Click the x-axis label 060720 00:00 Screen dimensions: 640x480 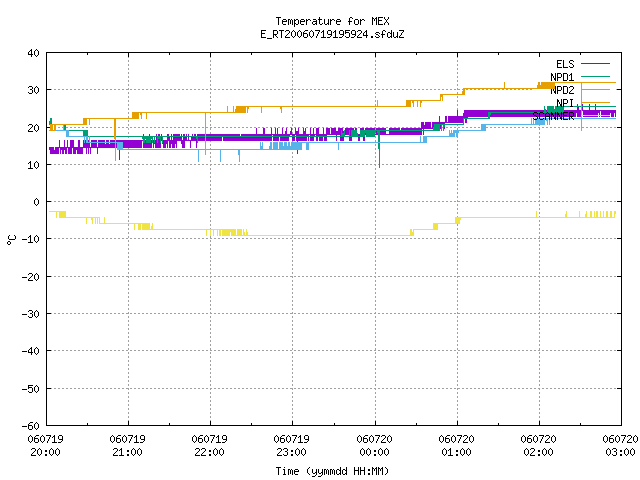(x=374, y=445)
